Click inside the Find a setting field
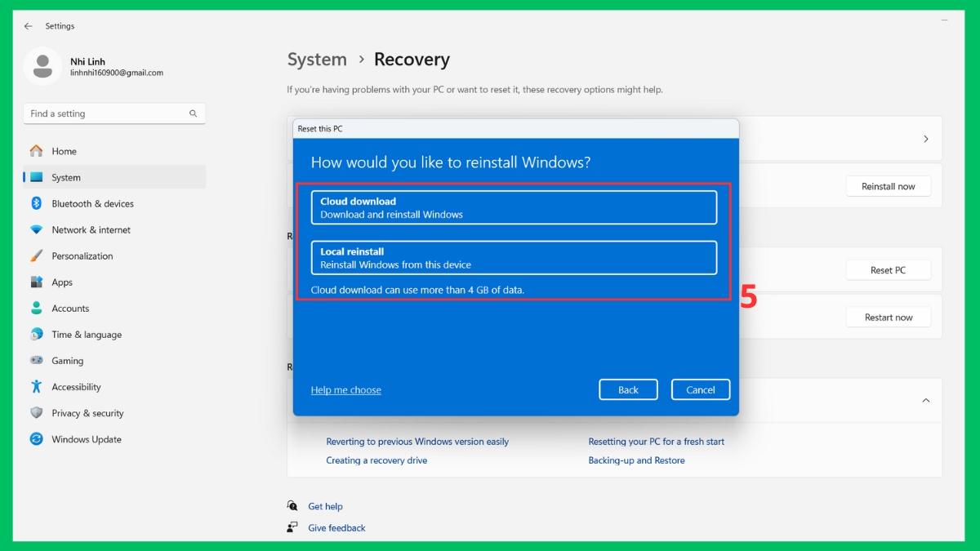Viewport: 980px width, 551px height. pyautogui.click(x=114, y=113)
